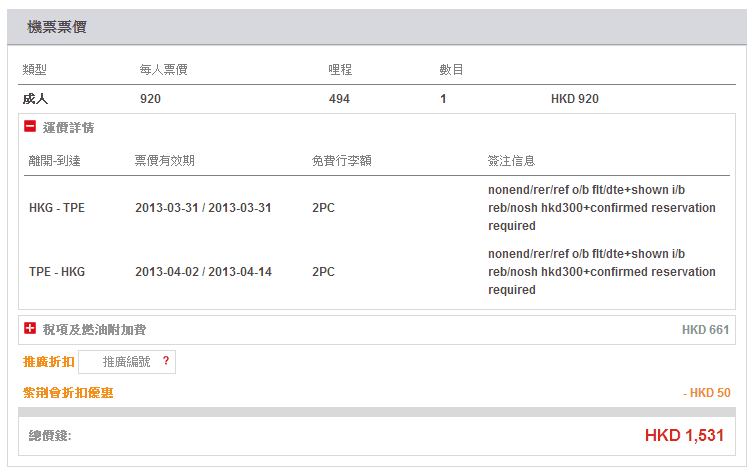
Task: Click the 簽注信息 column header
Action: [512, 161]
